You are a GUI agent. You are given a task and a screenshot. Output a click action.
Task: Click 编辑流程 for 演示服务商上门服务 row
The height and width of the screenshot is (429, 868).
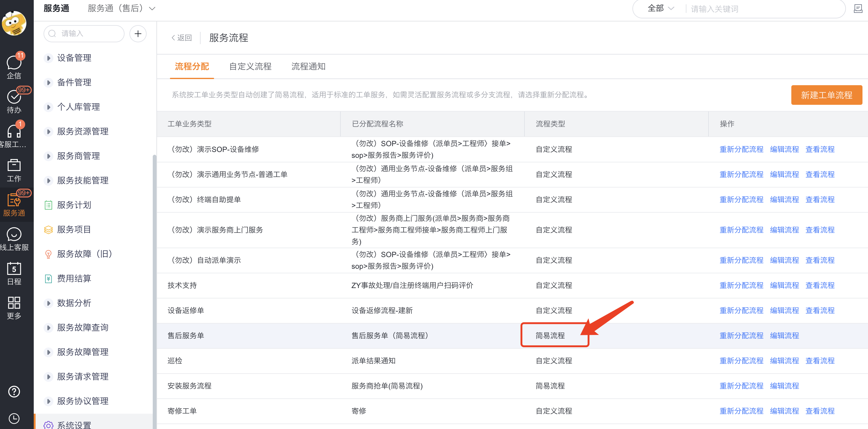785,230
